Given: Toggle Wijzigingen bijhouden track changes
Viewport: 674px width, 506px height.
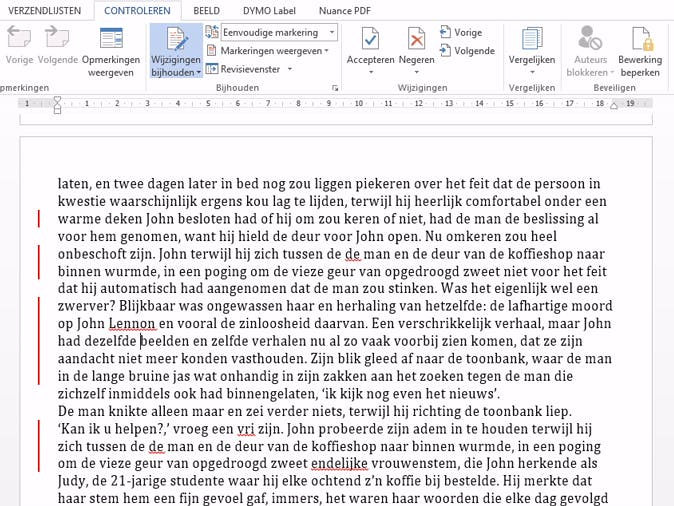Looking at the screenshot, I should pos(176,44).
